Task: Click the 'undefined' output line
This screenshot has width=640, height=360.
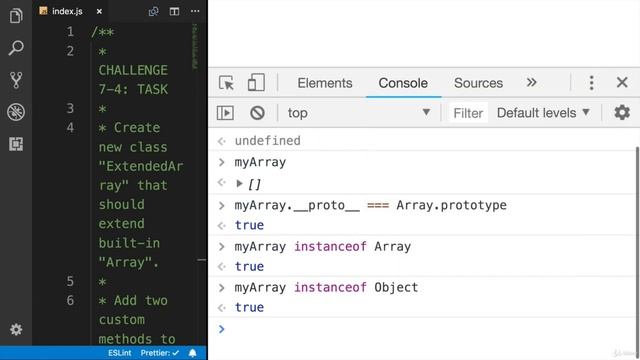Action: pyautogui.click(x=267, y=141)
